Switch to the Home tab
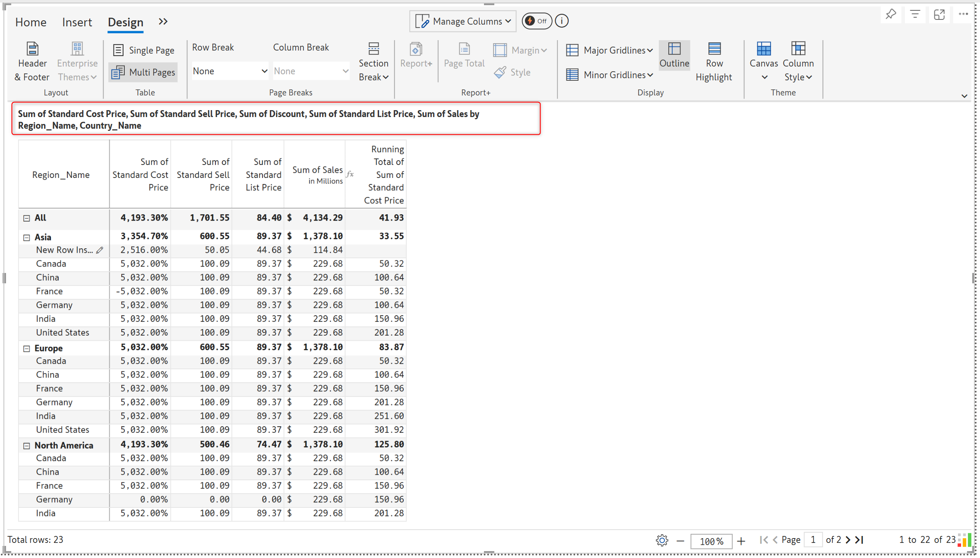The width and height of the screenshot is (980, 558). pos(31,22)
